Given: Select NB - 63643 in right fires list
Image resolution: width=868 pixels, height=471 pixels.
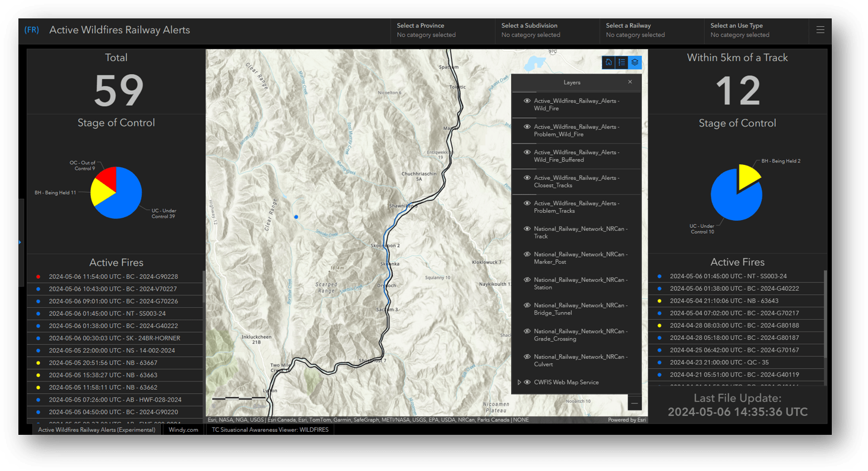Looking at the screenshot, I should tap(736, 301).
